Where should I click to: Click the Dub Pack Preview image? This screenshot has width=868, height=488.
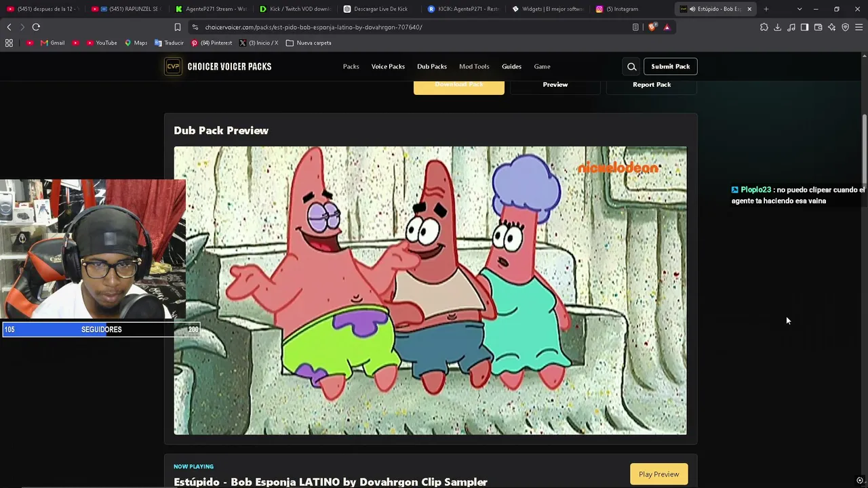pos(430,291)
